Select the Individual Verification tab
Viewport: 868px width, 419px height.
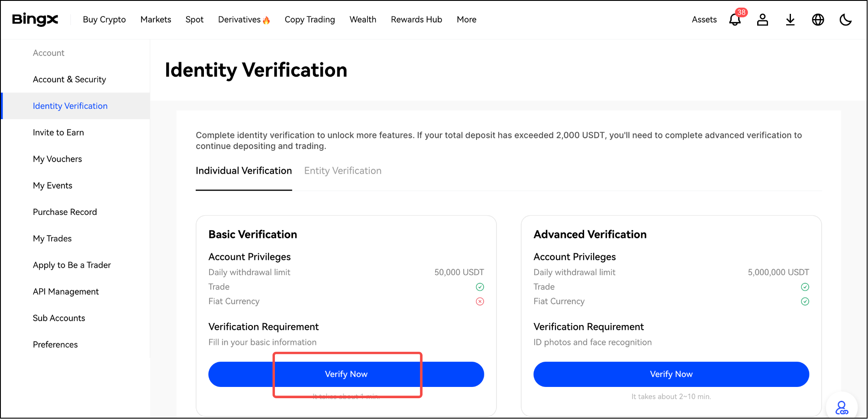coord(244,171)
